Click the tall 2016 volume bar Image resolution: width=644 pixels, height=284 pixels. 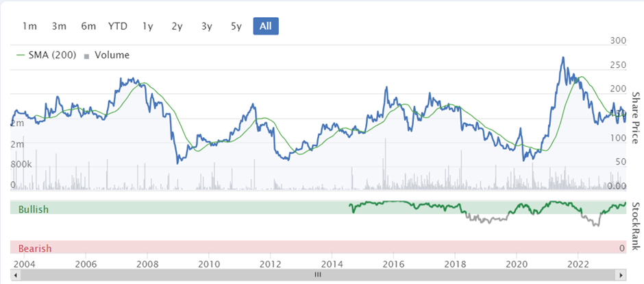pyautogui.click(x=385, y=165)
